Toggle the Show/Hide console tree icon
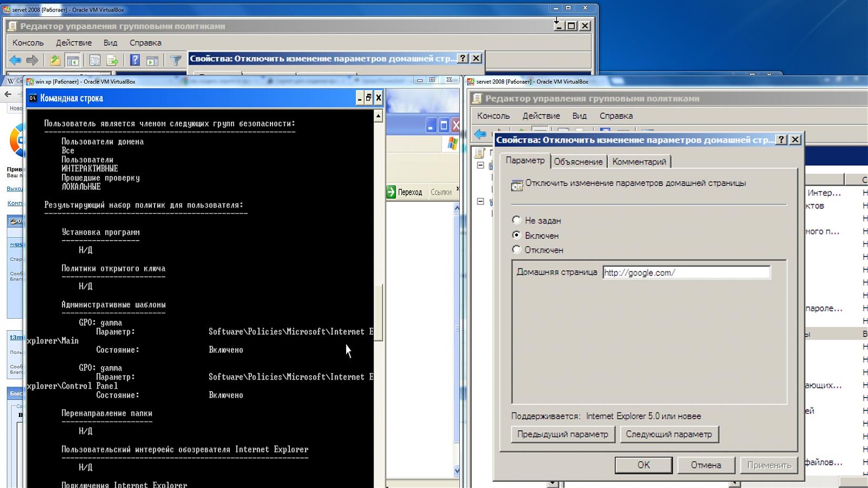This screenshot has width=868, height=488. tap(73, 60)
